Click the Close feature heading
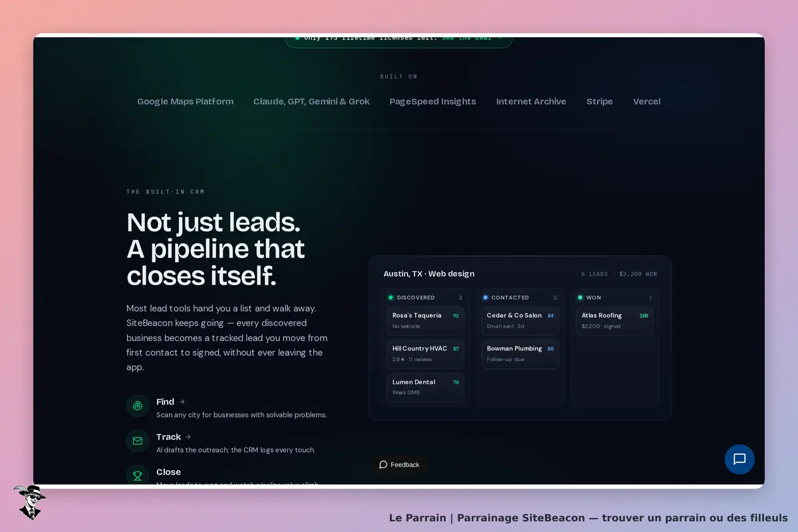The height and width of the screenshot is (532, 798). pos(168,472)
